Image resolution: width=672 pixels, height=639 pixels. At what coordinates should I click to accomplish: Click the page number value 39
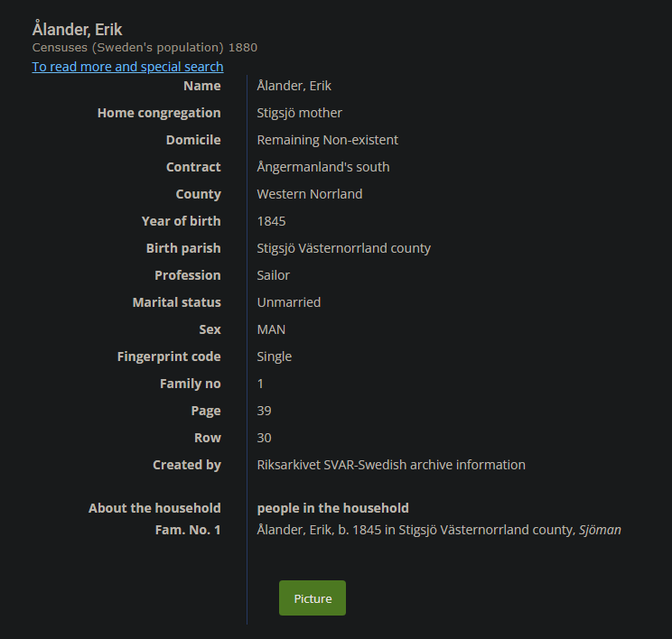coord(264,411)
